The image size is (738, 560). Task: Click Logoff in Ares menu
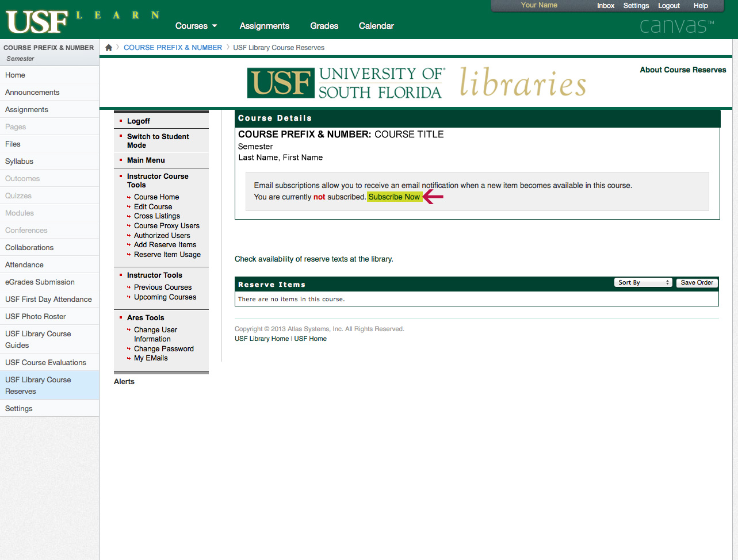coord(139,121)
